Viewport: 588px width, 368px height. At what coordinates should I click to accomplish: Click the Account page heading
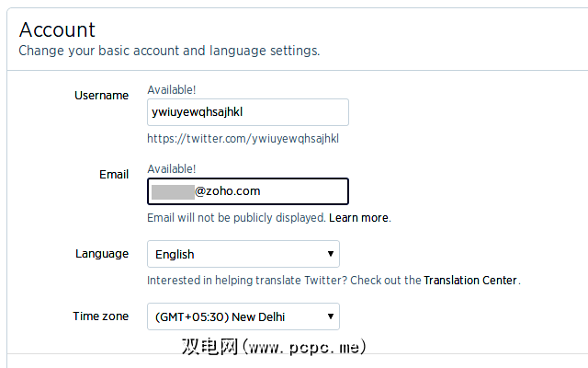[57, 29]
